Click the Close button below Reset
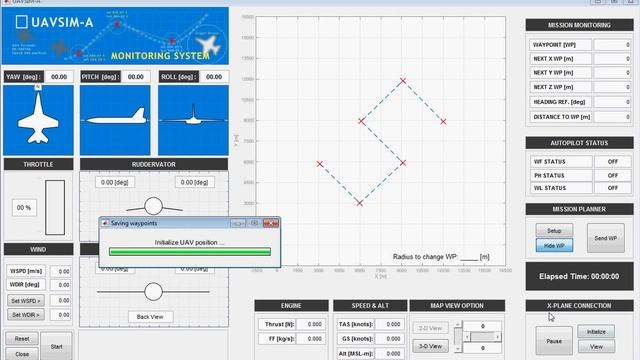The height and width of the screenshot is (360, 640). click(x=22, y=354)
